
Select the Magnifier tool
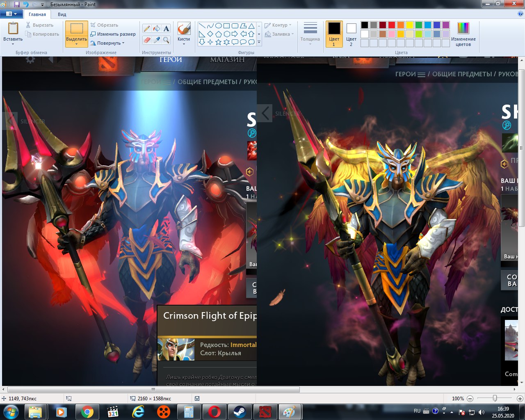[166, 40]
